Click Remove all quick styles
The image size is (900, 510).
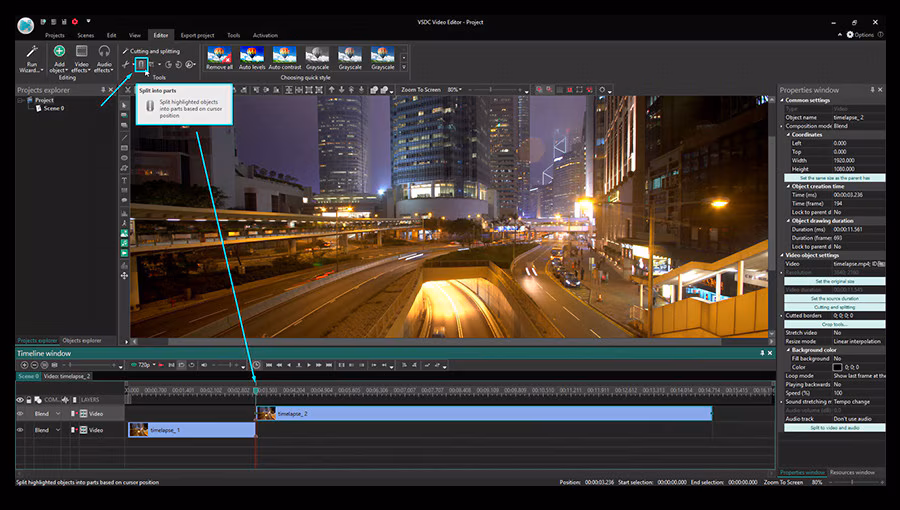(x=219, y=57)
